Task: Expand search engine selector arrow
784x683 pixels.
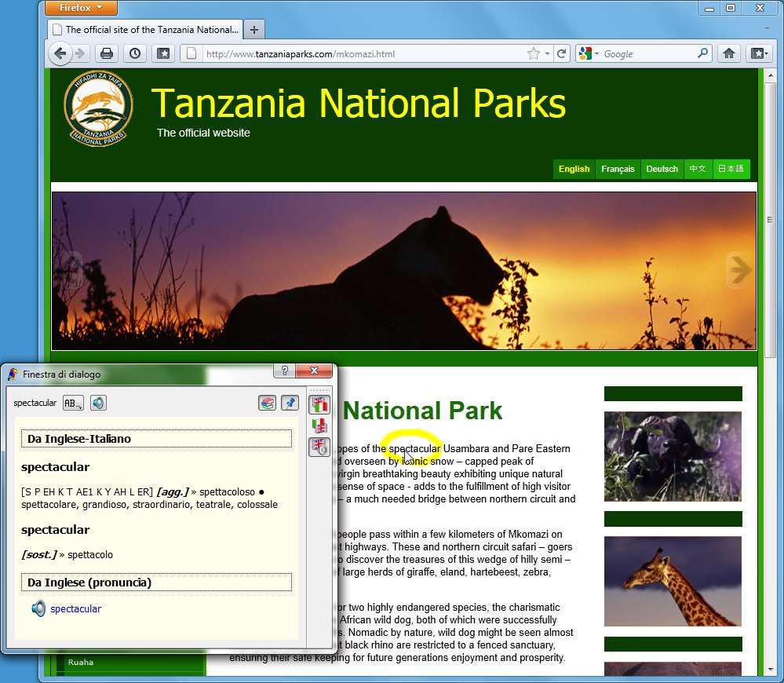Action: pyautogui.click(x=596, y=53)
